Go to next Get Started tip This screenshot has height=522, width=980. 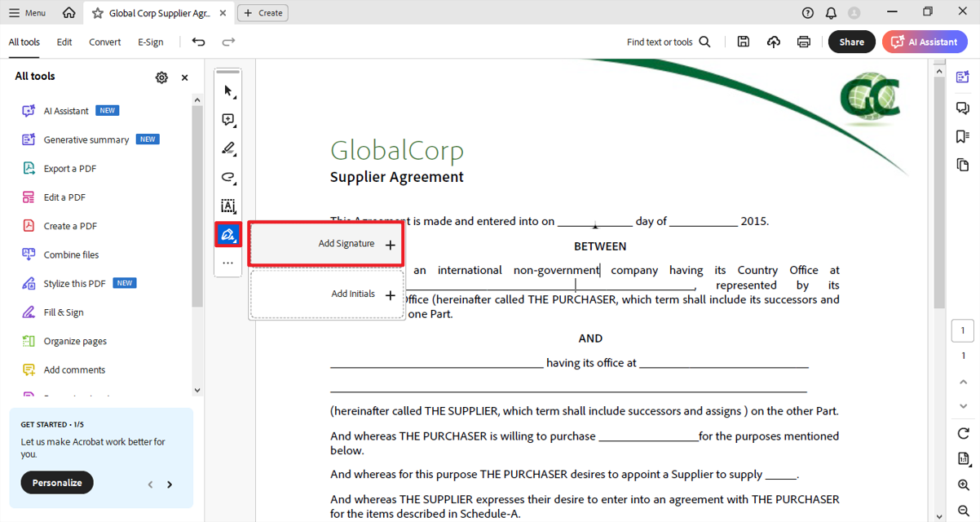tap(170, 484)
